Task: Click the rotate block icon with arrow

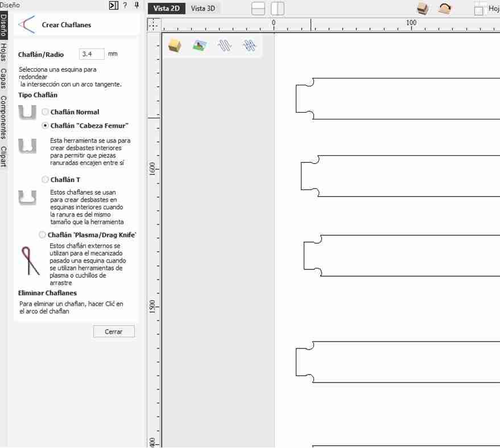Action: click(x=445, y=9)
